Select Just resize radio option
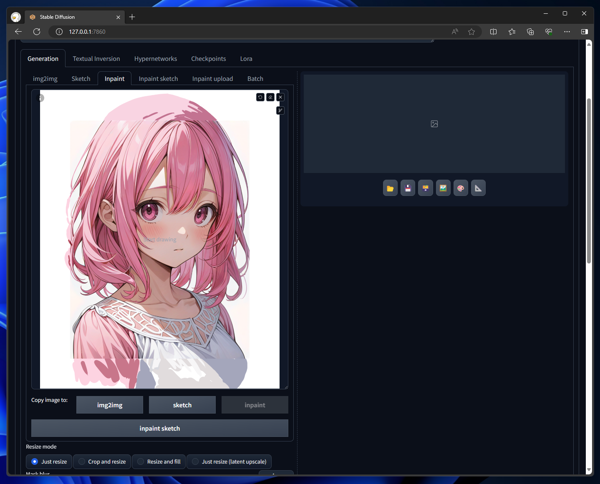 [49, 461]
